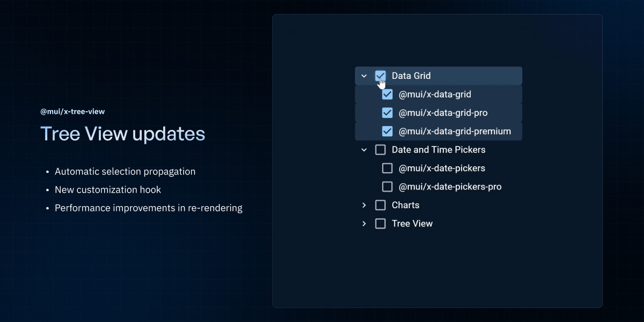Select the @mui/x-date-pickers label
The image size is (644, 322).
coord(442,168)
